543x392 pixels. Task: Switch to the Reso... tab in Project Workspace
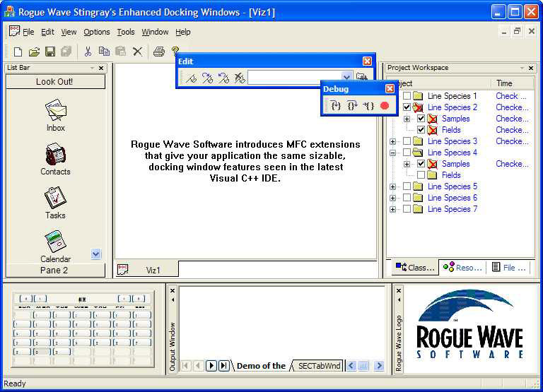462,268
